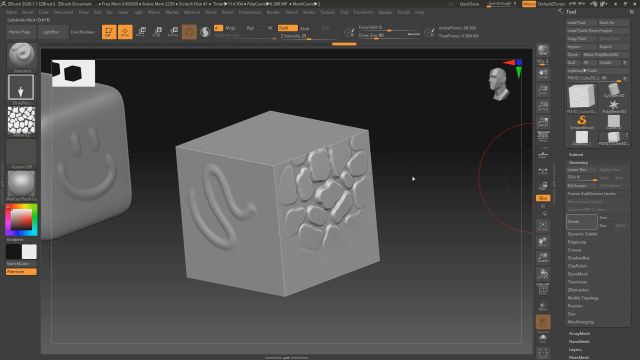
Task: Open the DragRect stroke picker
Action: [21, 87]
